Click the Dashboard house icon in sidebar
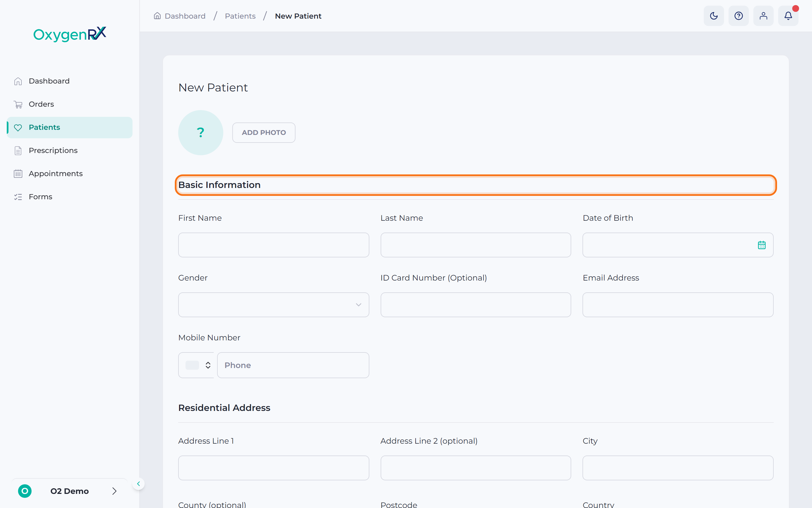812x508 pixels. coord(18,81)
